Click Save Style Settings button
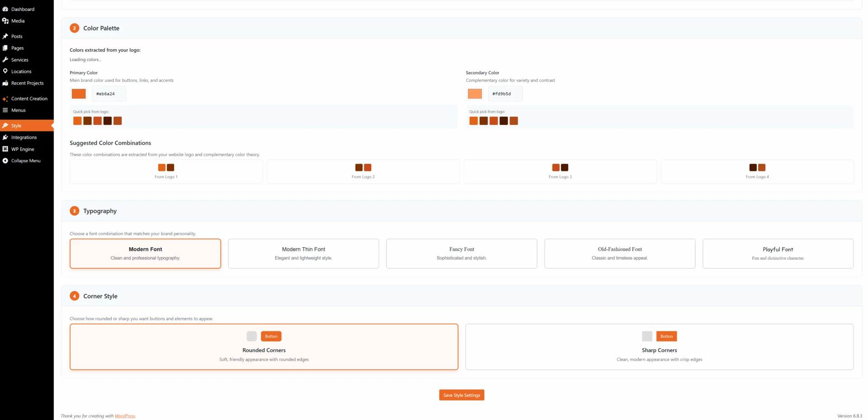Viewport: 868px width, 420px height. click(x=462, y=395)
